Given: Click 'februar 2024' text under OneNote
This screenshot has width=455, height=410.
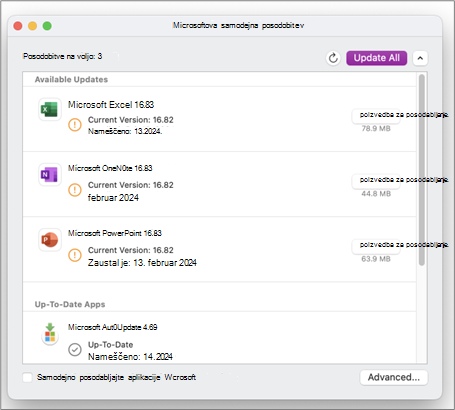Looking at the screenshot, I should [113, 198].
